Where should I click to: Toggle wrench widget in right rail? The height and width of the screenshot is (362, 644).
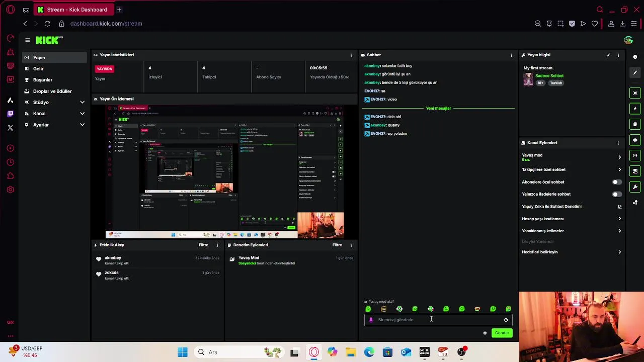tap(635, 187)
